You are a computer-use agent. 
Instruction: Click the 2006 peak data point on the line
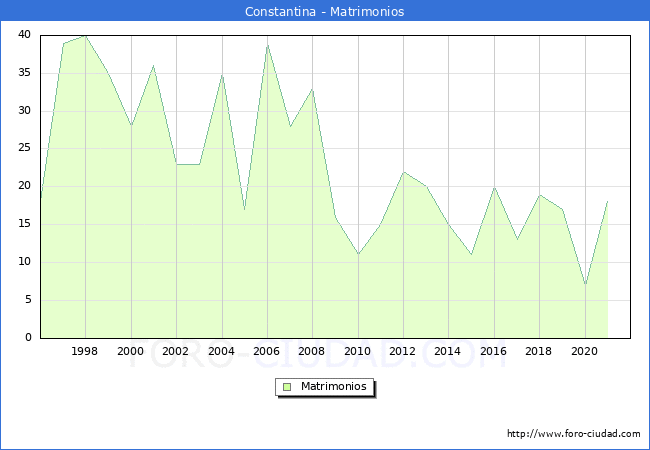(267, 46)
